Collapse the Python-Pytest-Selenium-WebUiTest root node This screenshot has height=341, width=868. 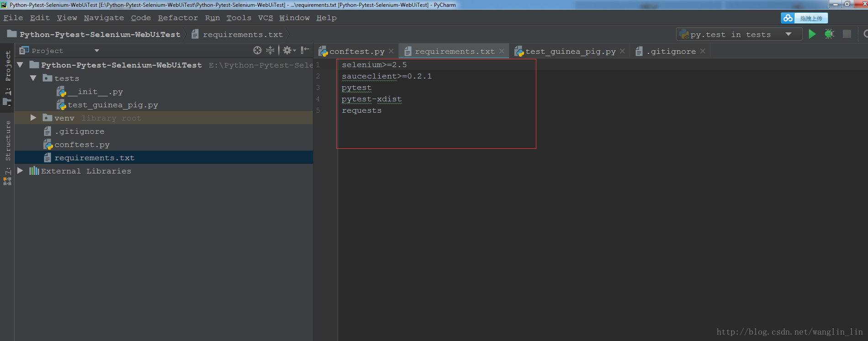[x=20, y=65]
